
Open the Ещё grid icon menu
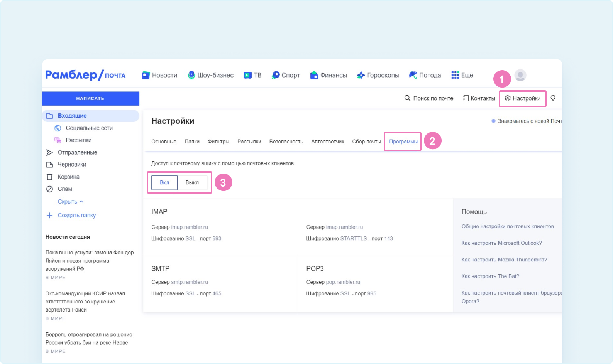(x=456, y=75)
